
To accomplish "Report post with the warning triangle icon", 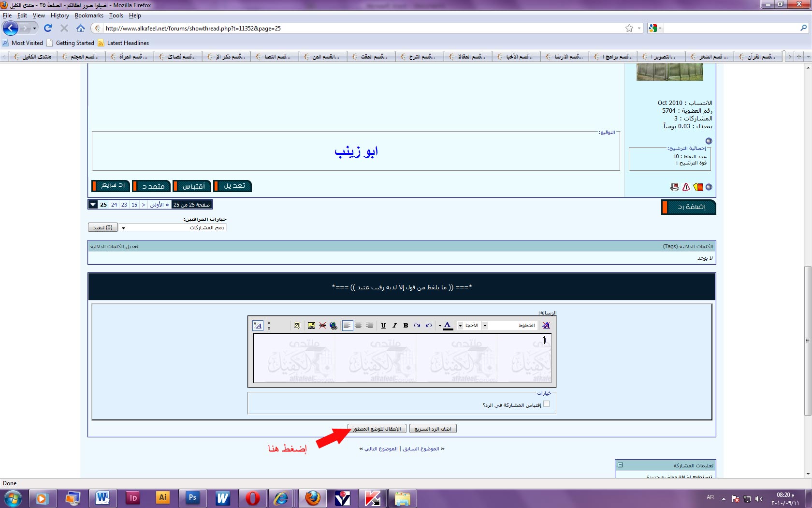I will point(686,187).
